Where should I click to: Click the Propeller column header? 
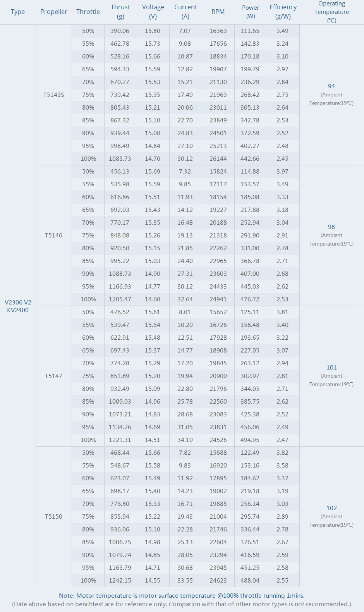[x=53, y=12]
